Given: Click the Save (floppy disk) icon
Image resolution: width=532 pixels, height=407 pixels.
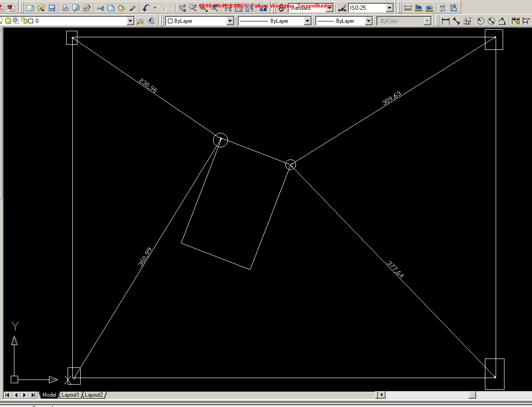Looking at the screenshot, I should coord(52,8).
